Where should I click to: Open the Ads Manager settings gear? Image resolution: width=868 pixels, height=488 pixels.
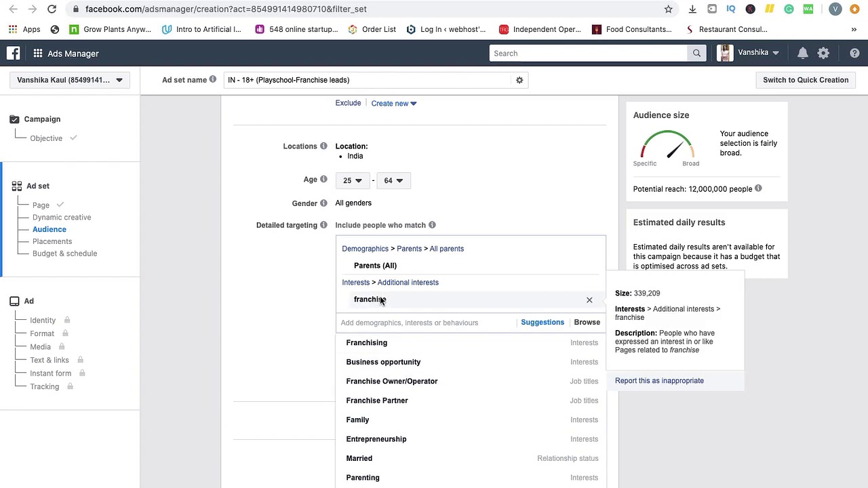point(823,53)
